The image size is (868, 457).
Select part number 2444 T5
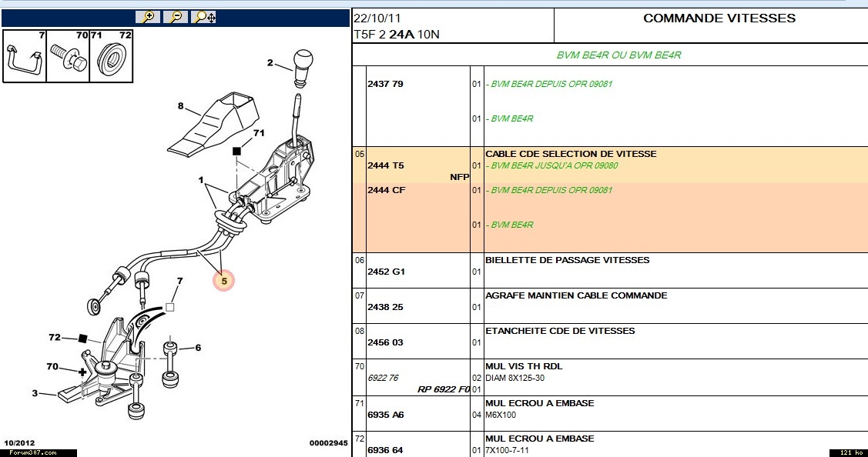pos(385,165)
